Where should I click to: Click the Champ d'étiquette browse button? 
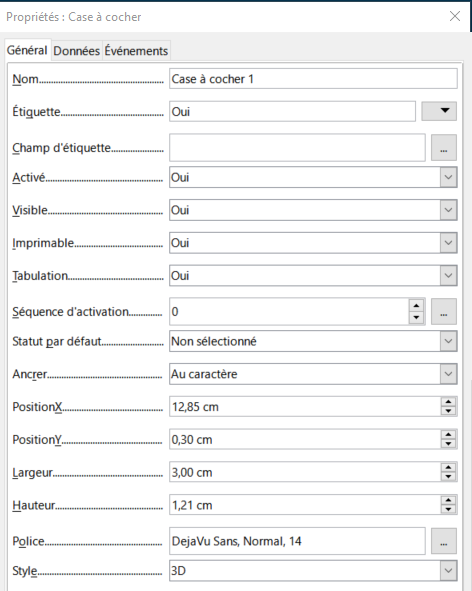point(444,147)
